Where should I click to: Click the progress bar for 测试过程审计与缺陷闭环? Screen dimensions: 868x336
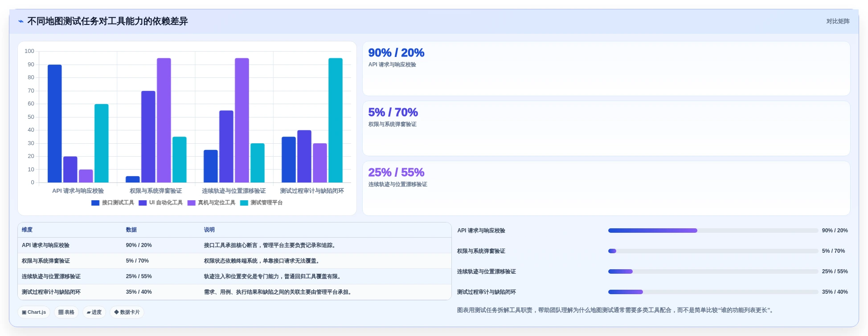[x=713, y=292]
